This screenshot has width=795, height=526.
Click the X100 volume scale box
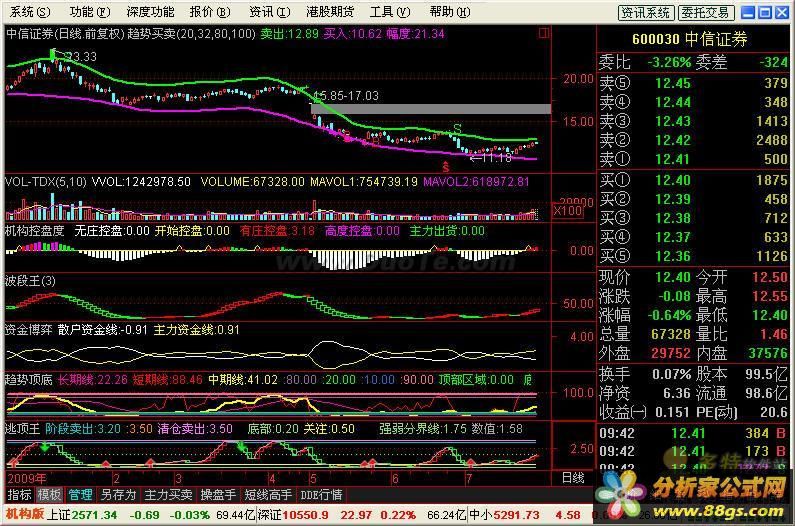[568, 211]
